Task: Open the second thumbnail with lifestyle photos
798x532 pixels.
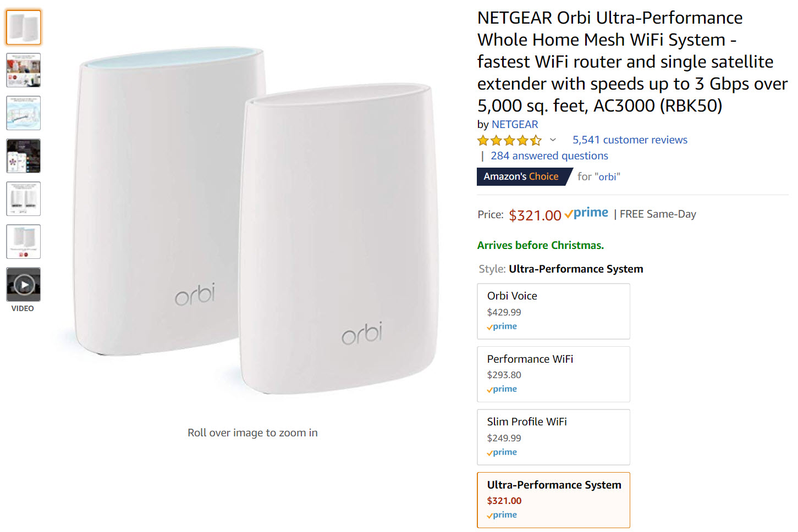Action: point(23,70)
